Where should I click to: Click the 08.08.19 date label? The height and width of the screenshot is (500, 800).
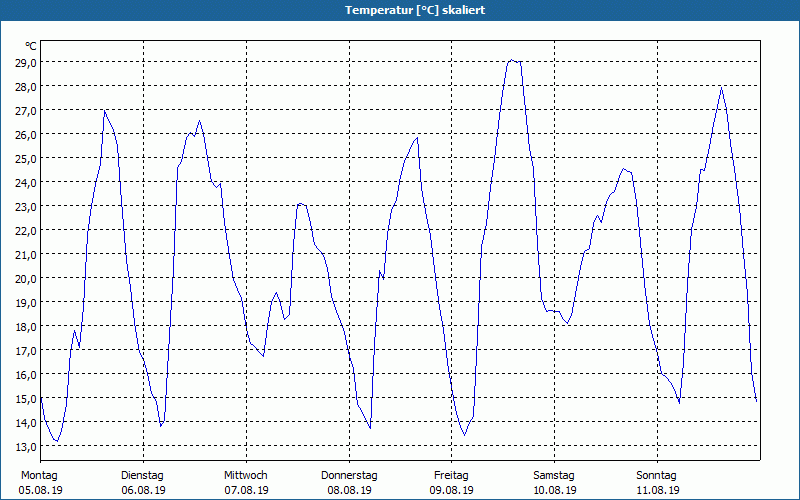point(349,490)
